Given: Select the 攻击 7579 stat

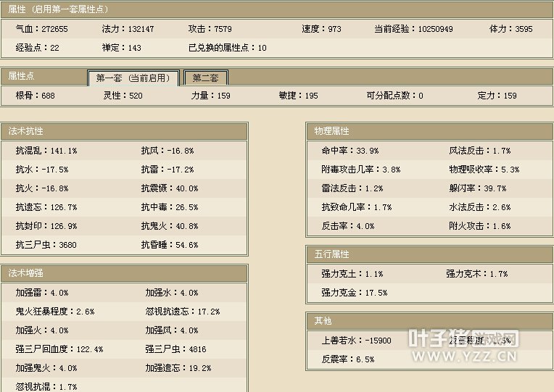Looking at the screenshot, I should point(210,29).
